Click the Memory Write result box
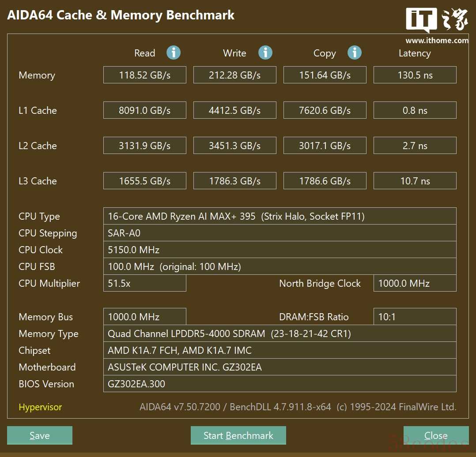The height and width of the screenshot is (457, 476). [235, 75]
